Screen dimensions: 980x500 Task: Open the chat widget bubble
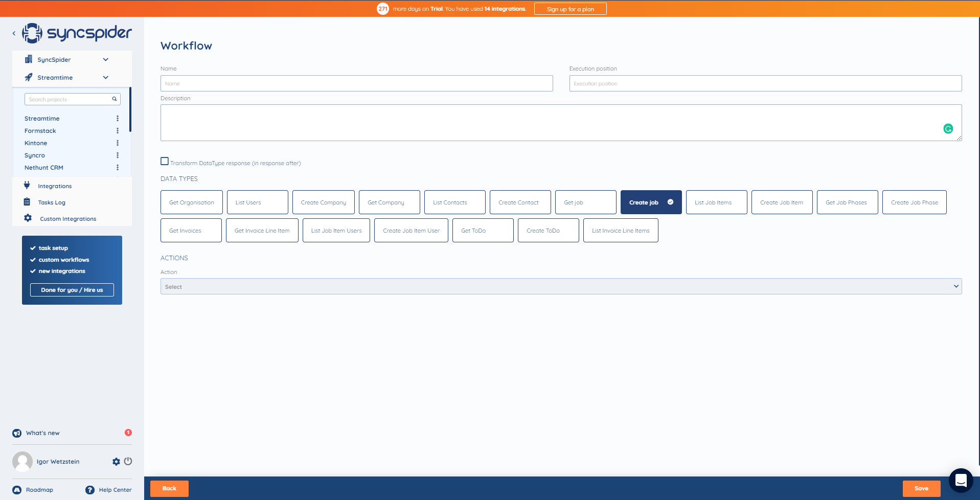(961, 481)
